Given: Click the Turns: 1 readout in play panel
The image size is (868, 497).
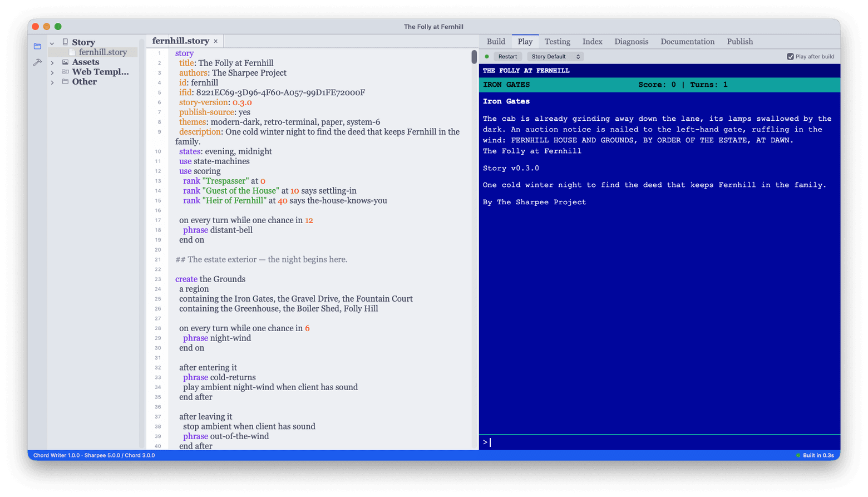Looking at the screenshot, I should (708, 85).
